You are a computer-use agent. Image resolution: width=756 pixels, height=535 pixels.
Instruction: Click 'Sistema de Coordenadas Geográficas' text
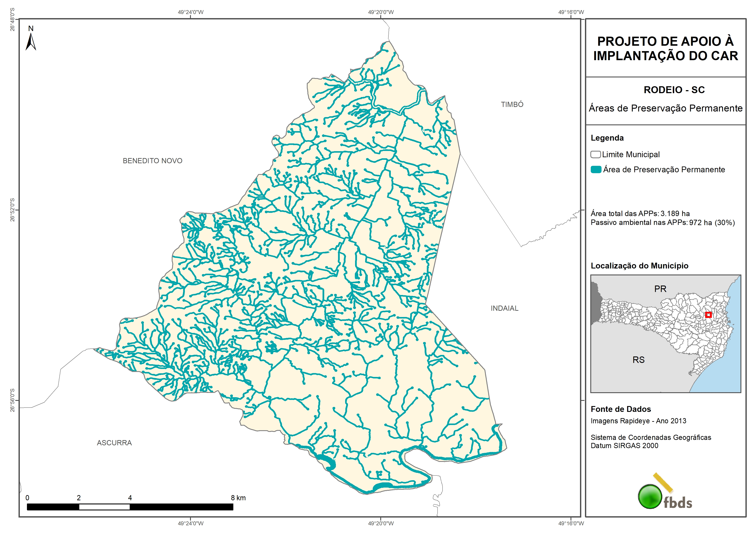(x=651, y=438)
